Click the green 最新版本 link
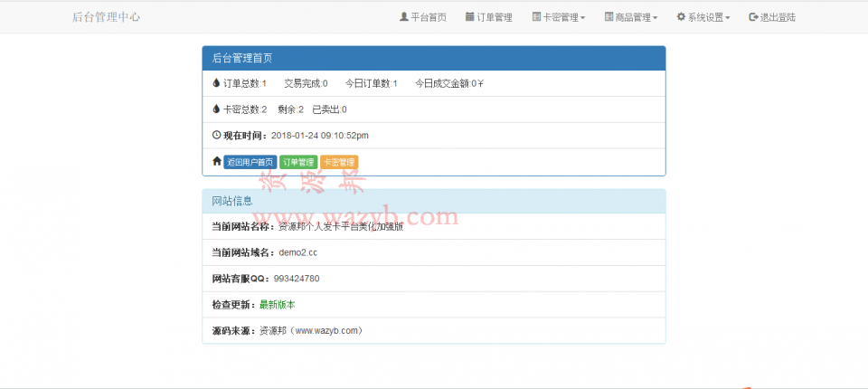This screenshot has width=868, height=389. point(278,305)
